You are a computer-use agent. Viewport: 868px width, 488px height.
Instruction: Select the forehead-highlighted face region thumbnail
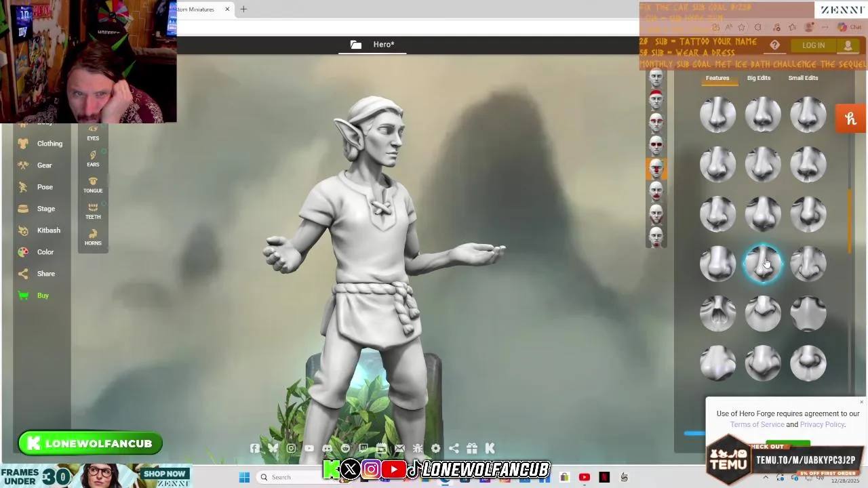[x=656, y=100]
